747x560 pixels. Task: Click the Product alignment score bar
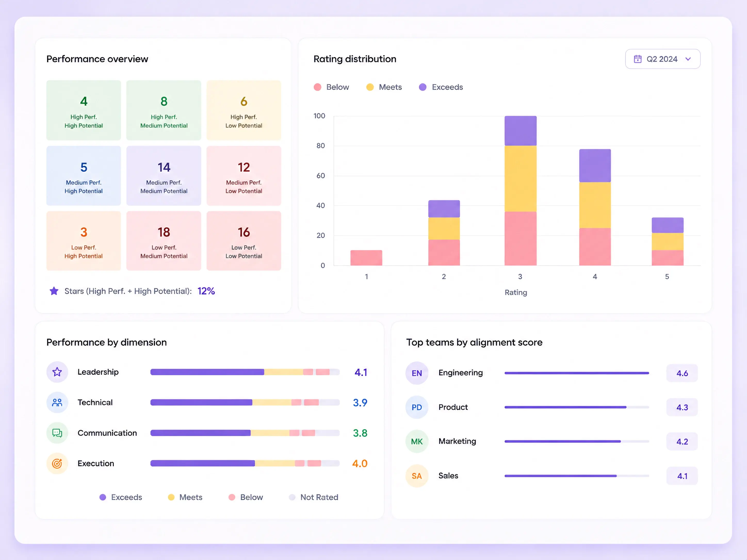(x=577, y=407)
